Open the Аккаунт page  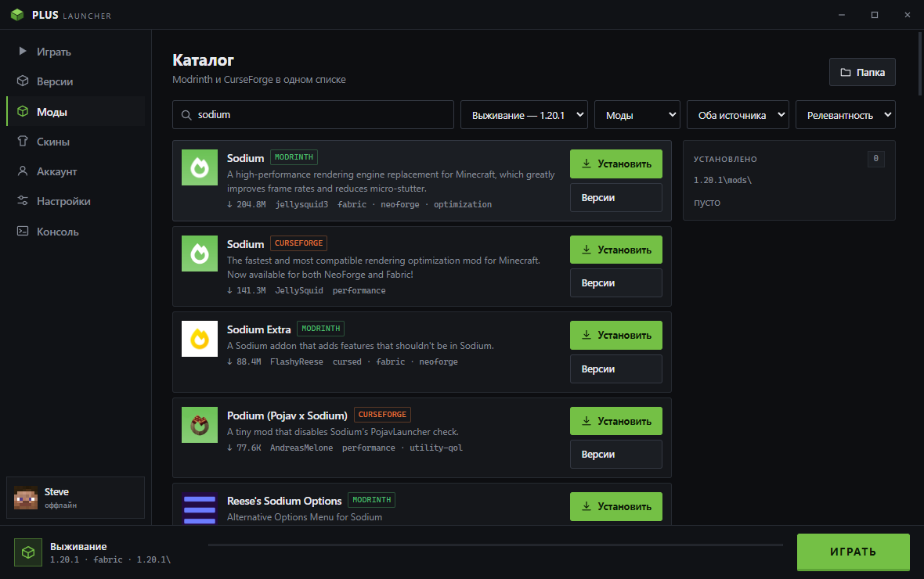pyautogui.click(x=75, y=171)
